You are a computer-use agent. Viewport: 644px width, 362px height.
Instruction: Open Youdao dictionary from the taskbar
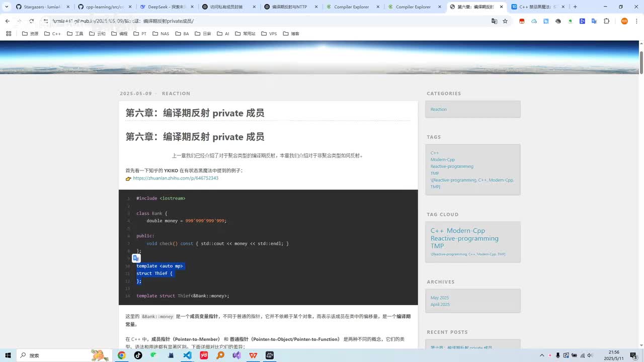pos(204,355)
